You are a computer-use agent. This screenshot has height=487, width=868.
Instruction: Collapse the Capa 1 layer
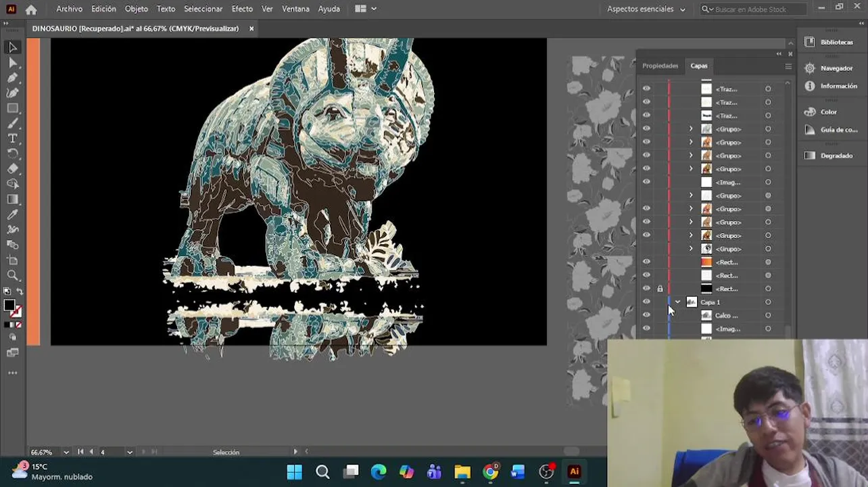677,302
